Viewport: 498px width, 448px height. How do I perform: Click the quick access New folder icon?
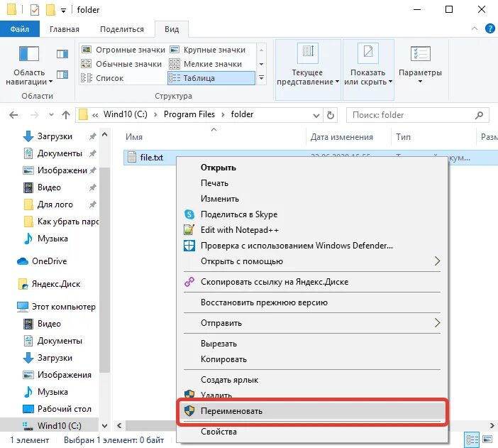coord(50,10)
